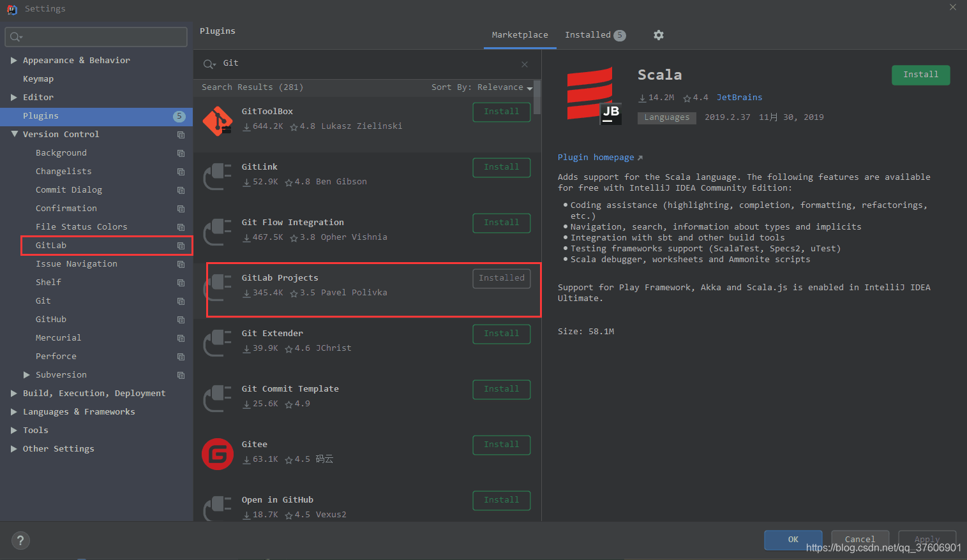Click the plugin search field containing Git
This screenshot has height=560, width=967.
[x=367, y=64]
